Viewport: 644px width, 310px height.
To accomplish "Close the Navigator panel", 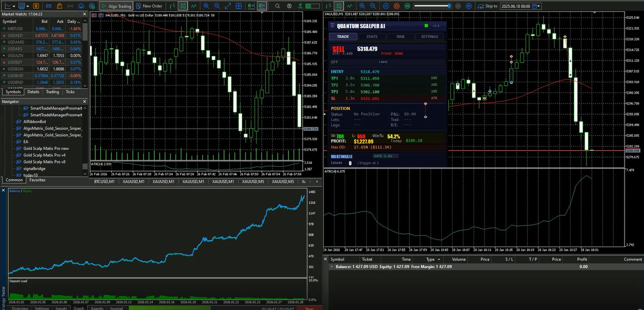I will [84, 102].
